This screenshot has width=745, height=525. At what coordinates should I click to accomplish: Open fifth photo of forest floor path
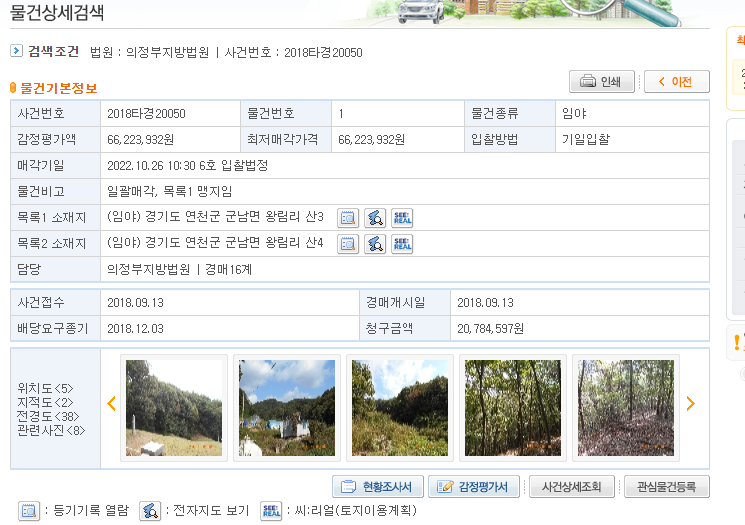(x=626, y=408)
